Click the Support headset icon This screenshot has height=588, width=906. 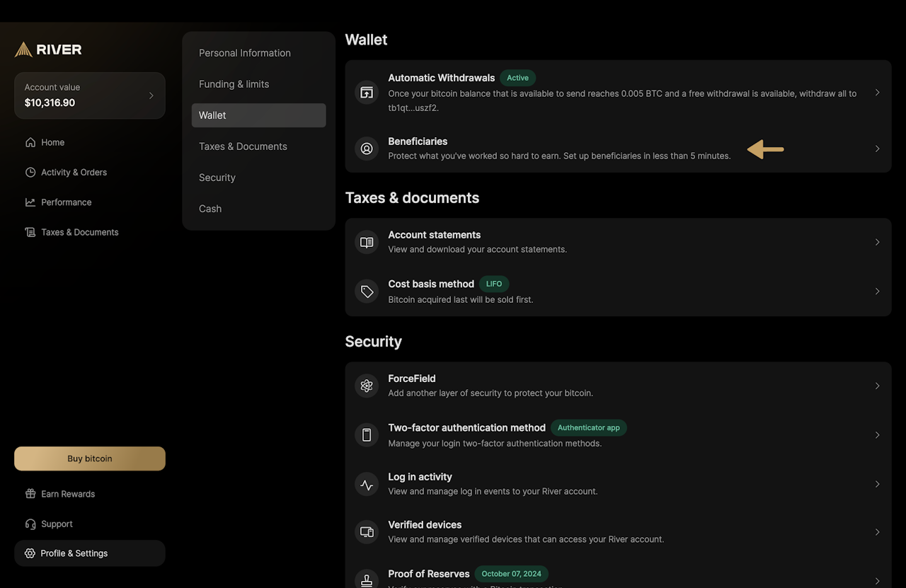(x=30, y=524)
